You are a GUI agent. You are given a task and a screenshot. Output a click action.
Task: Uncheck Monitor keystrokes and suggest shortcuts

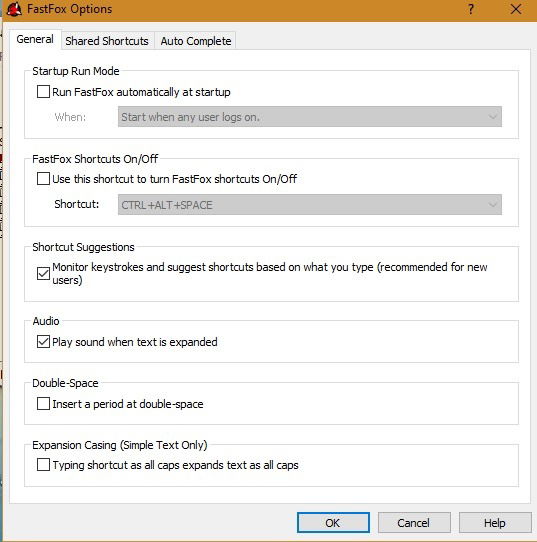click(43, 273)
